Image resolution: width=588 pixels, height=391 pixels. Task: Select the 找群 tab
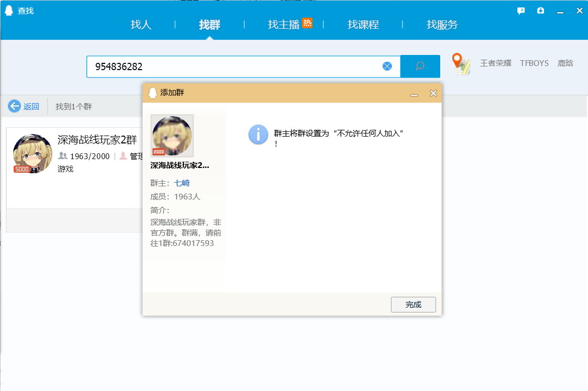(x=210, y=25)
